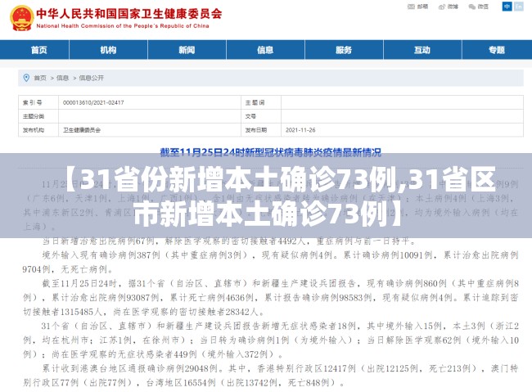
Task: Click the line 当日新增治愈出院病例67例
Action: [229, 241]
